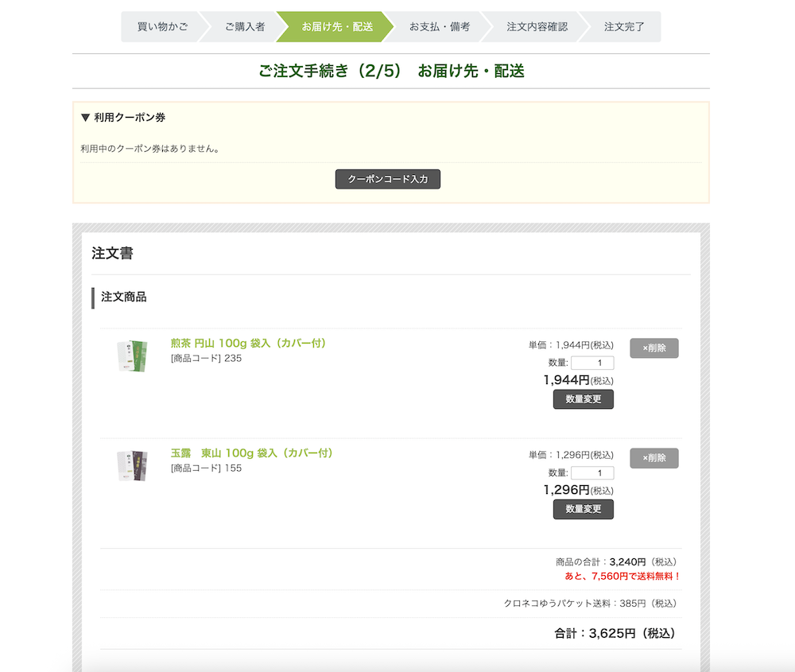Focus quantity field for 煎茶 円山
Screen dimensions: 795x672
click(592, 363)
